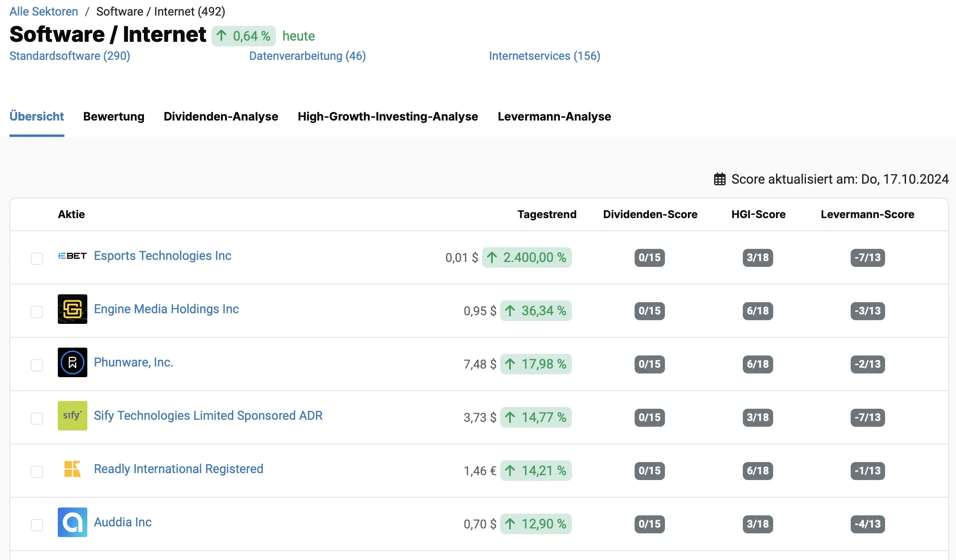Open Esports Technologies Inc stock page
The image size is (956, 560).
[x=162, y=256]
